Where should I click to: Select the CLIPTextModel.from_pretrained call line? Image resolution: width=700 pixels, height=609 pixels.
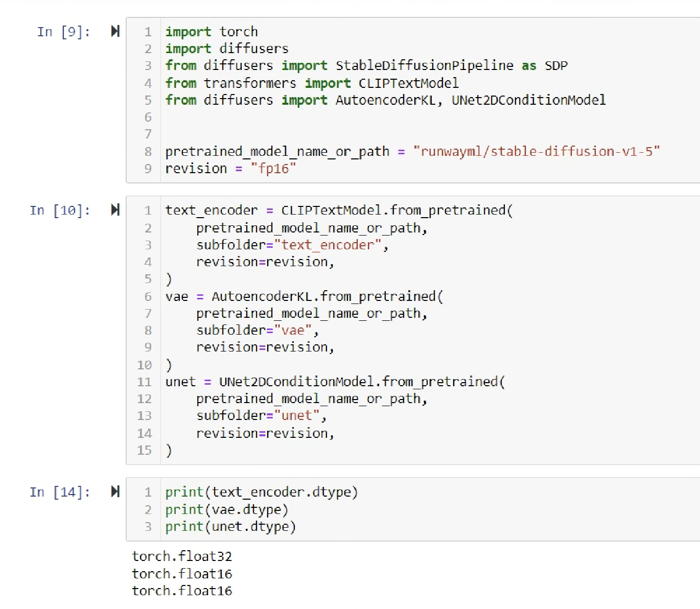pyautogui.click(x=339, y=210)
